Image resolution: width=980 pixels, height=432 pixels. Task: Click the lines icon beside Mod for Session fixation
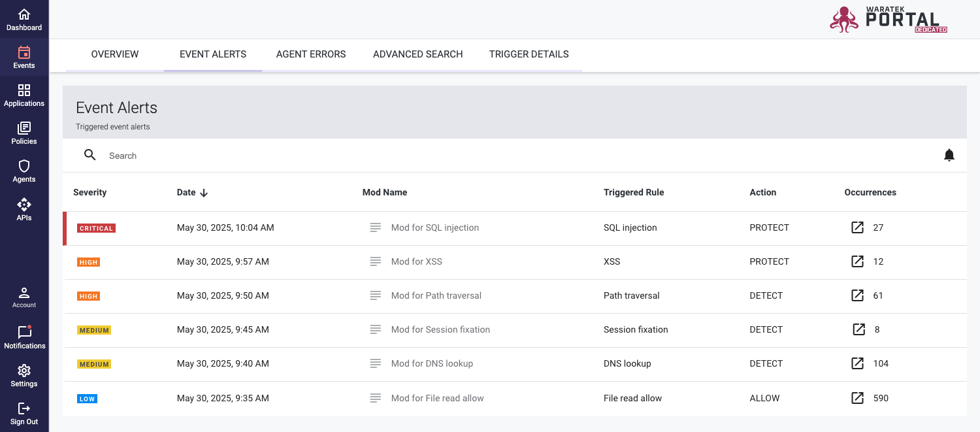pyautogui.click(x=375, y=329)
